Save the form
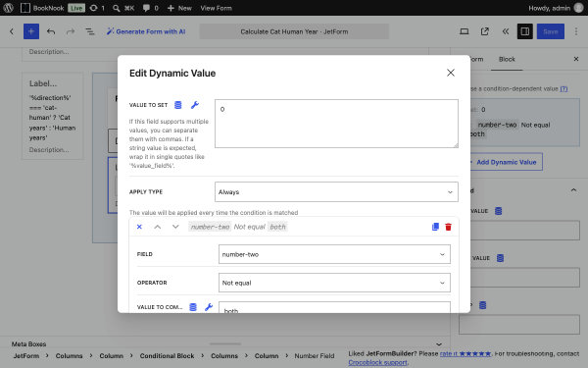The width and height of the screenshot is (588, 368). [x=551, y=31]
